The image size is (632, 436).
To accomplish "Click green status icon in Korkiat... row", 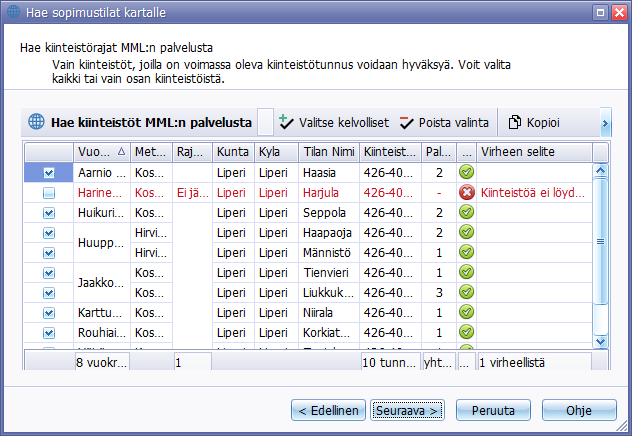I will 466,332.
